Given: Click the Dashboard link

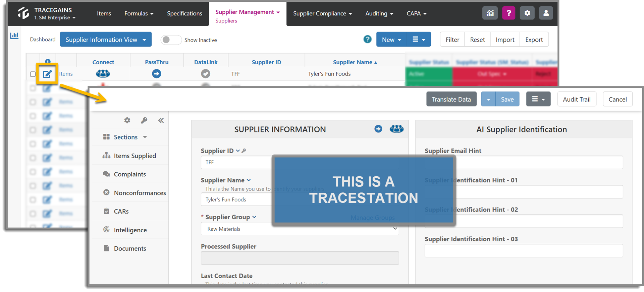Looking at the screenshot, I should click(x=43, y=40).
